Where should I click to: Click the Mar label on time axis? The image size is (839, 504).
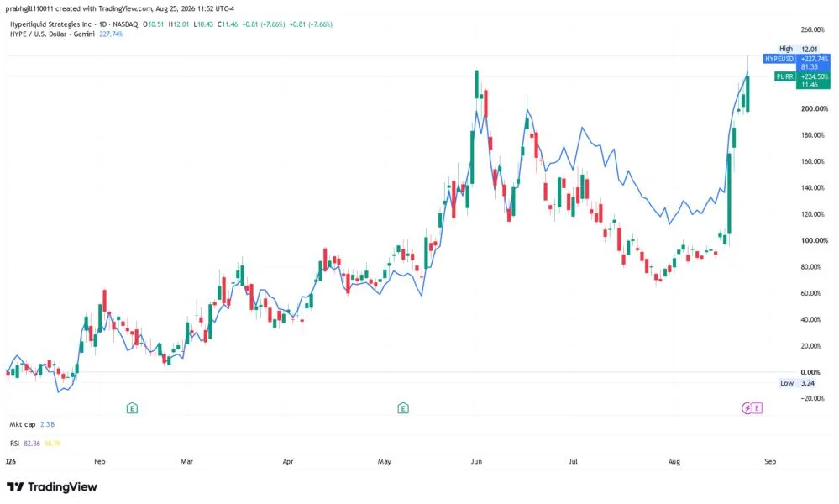tap(186, 461)
